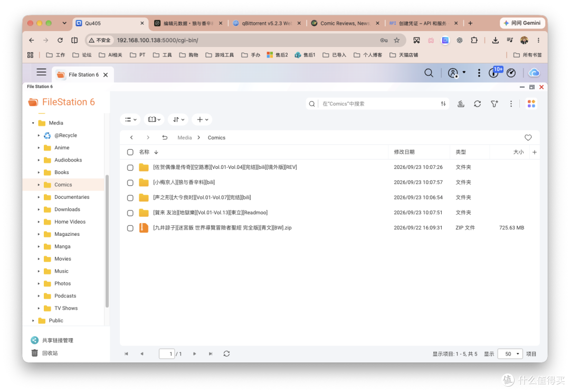Open the TV Shows folder in sidebar
The width and height of the screenshot is (570, 392).
tap(66, 309)
